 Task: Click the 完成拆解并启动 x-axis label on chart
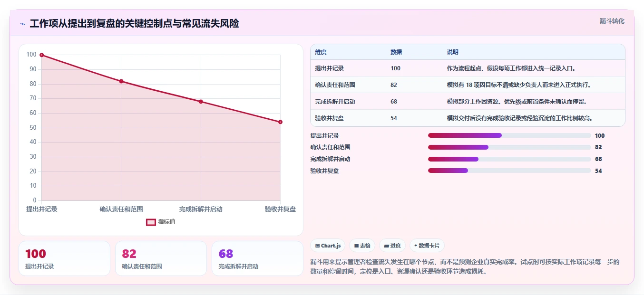pyautogui.click(x=201, y=209)
